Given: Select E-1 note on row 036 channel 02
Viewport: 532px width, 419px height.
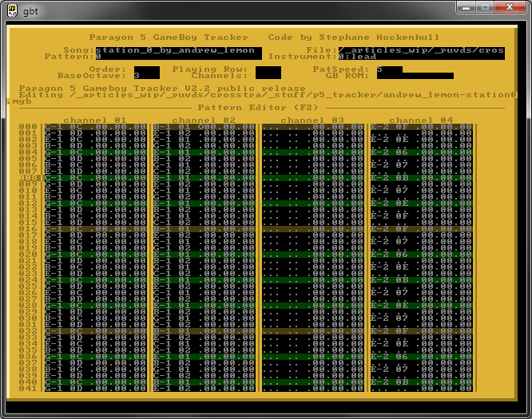Looking at the screenshot, I should [x=162, y=357].
